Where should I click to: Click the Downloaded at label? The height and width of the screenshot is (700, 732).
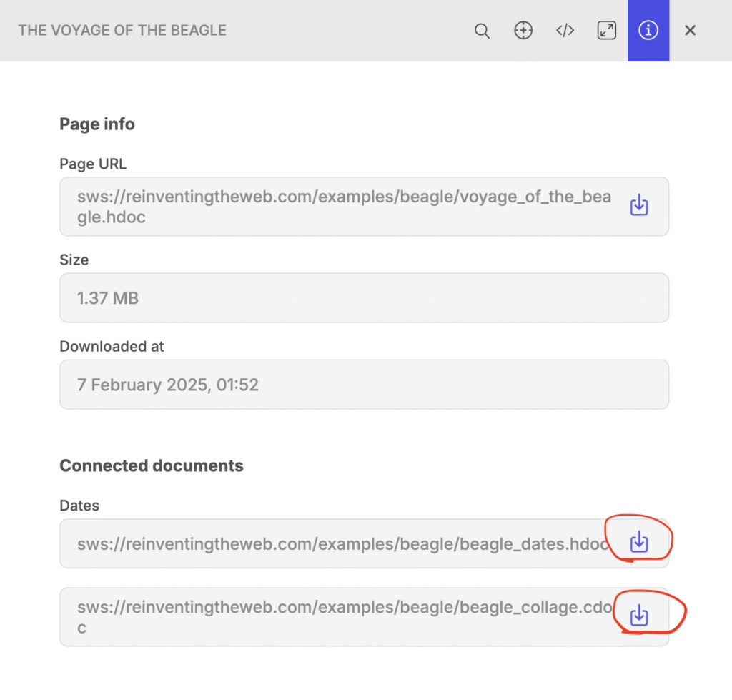point(112,347)
